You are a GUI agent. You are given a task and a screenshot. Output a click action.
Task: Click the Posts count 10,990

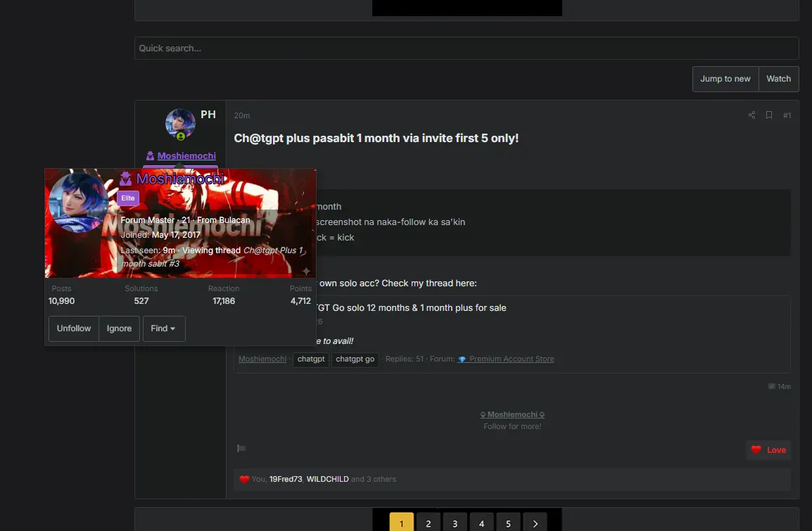62,301
